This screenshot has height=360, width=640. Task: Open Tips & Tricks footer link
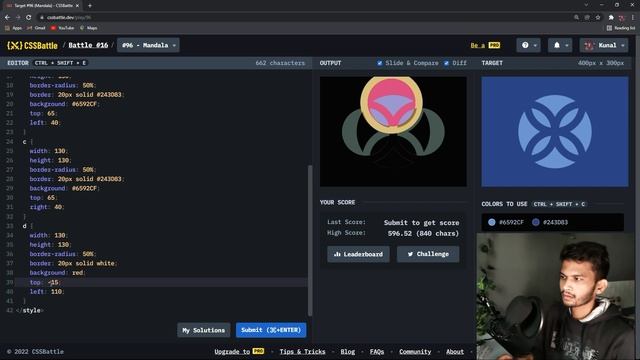point(302,351)
